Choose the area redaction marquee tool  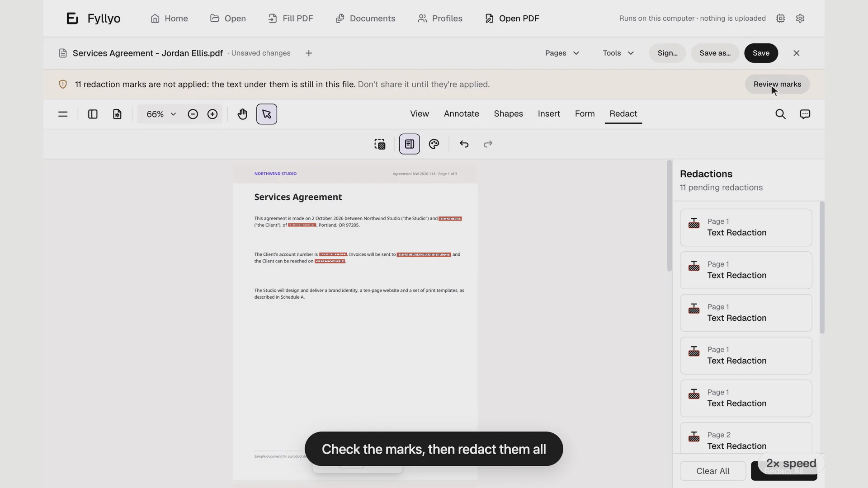(x=380, y=144)
